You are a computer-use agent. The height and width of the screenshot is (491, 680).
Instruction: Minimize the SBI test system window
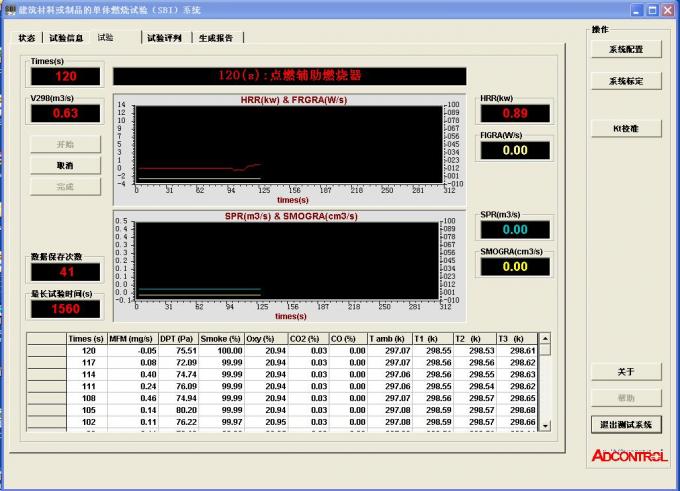click(x=637, y=9)
